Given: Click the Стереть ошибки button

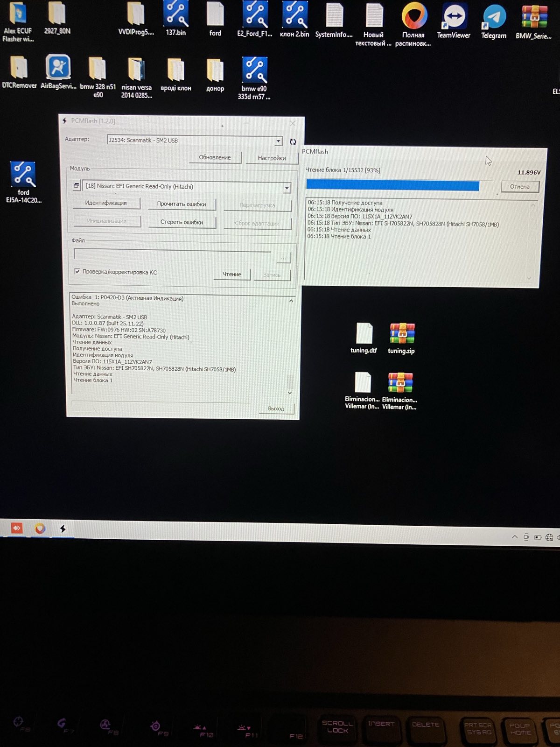Looking at the screenshot, I should [x=182, y=222].
